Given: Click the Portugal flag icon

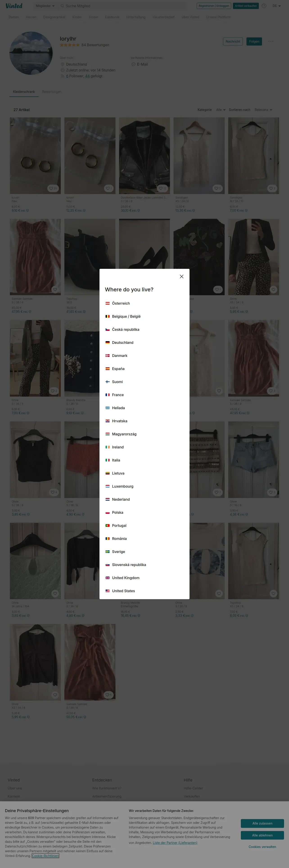Looking at the screenshot, I should 108,525.
